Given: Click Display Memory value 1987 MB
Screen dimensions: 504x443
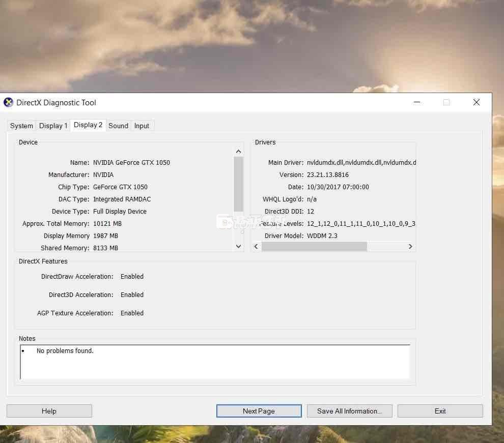Looking at the screenshot, I should 105,236.
